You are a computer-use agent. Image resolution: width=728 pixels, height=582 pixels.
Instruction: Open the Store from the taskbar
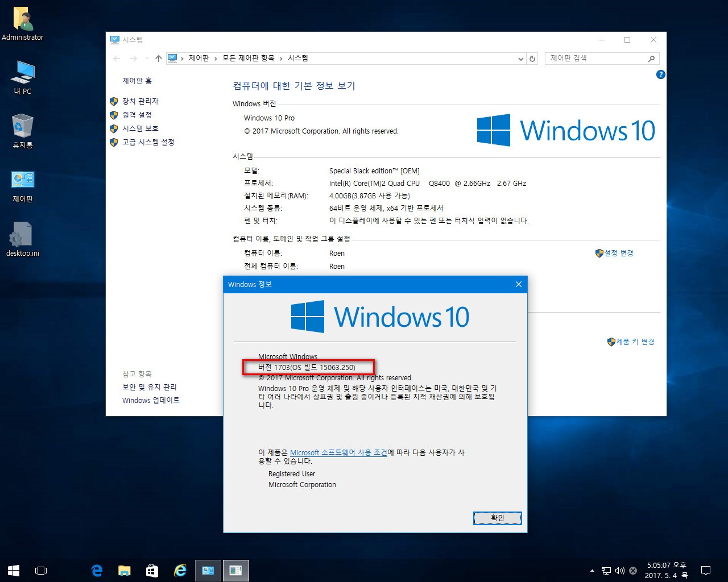click(152, 570)
